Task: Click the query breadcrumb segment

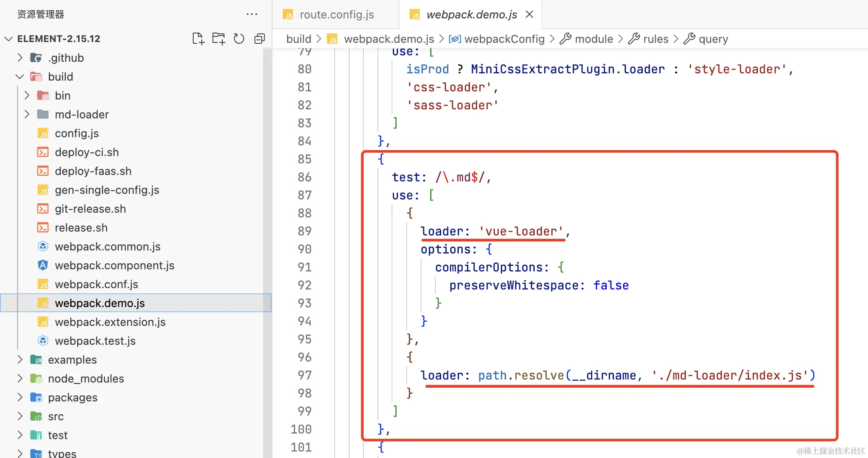Action: pos(713,39)
